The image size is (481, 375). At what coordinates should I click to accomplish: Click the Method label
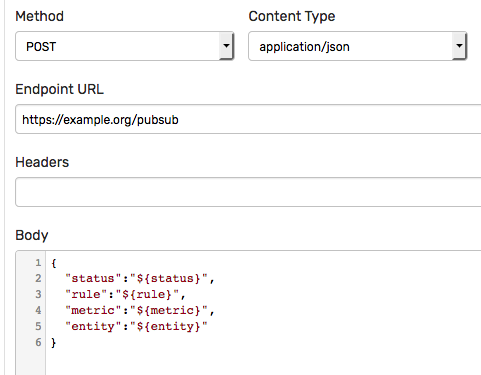tap(39, 16)
